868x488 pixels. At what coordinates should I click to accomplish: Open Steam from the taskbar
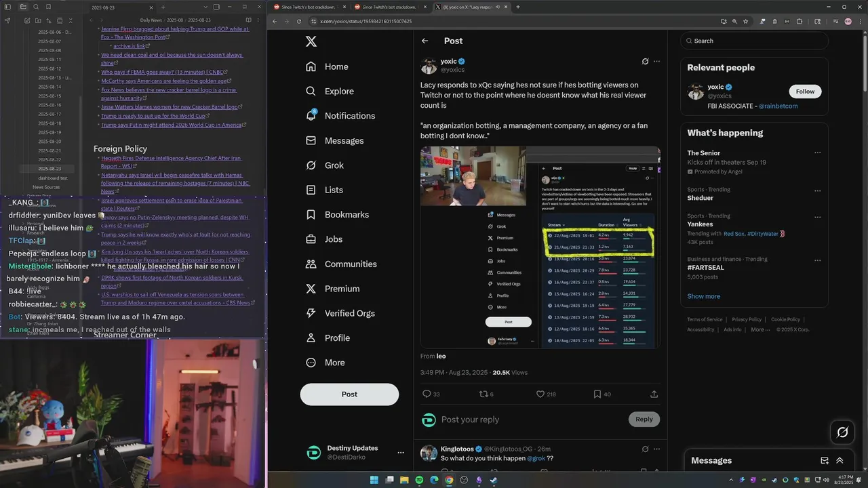tap(494, 480)
